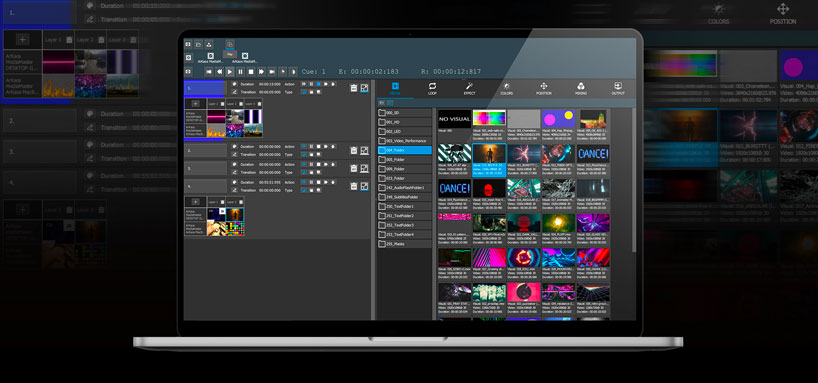Select the 242_AudioFlashFolder1 folder

(405, 187)
